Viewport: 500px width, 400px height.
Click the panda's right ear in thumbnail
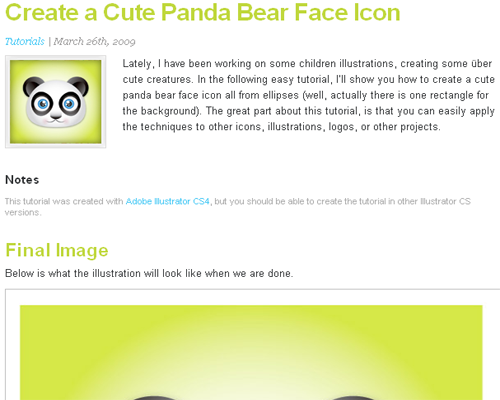pos(79,85)
